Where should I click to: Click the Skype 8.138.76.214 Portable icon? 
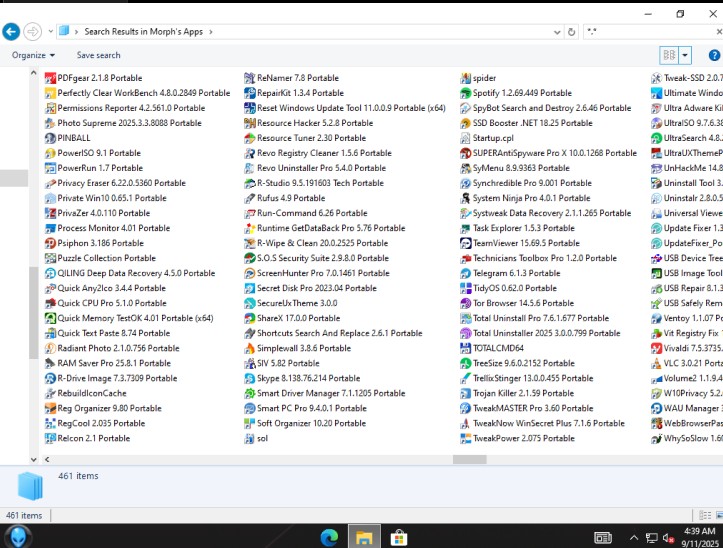tap(249, 378)
